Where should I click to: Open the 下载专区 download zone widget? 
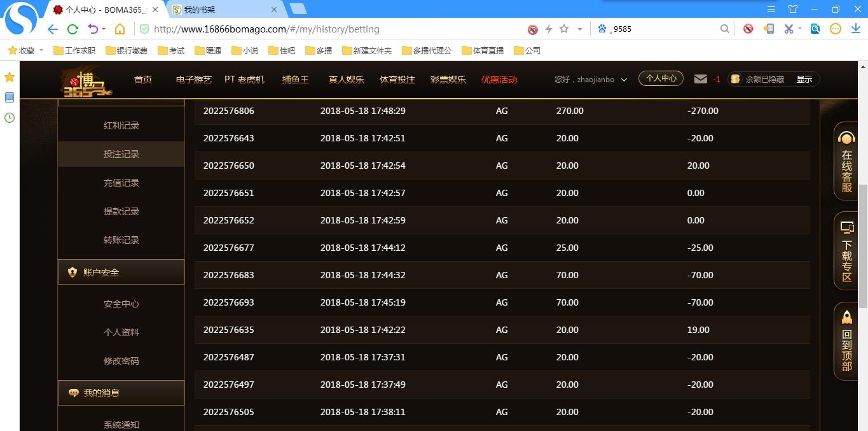pos(846,251)
